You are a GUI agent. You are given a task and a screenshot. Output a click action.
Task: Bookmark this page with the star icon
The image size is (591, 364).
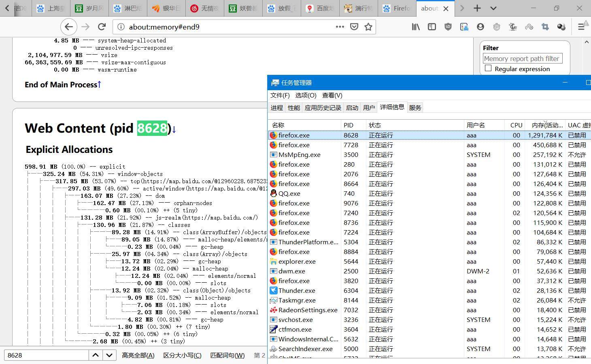(368, 27)
